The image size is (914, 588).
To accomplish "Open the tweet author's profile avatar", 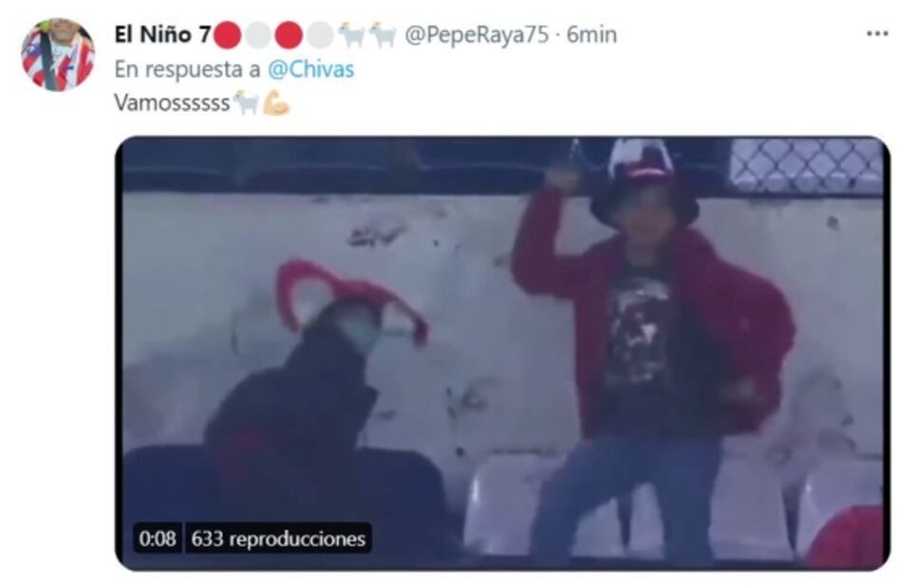I will click(x=57, y=55).
